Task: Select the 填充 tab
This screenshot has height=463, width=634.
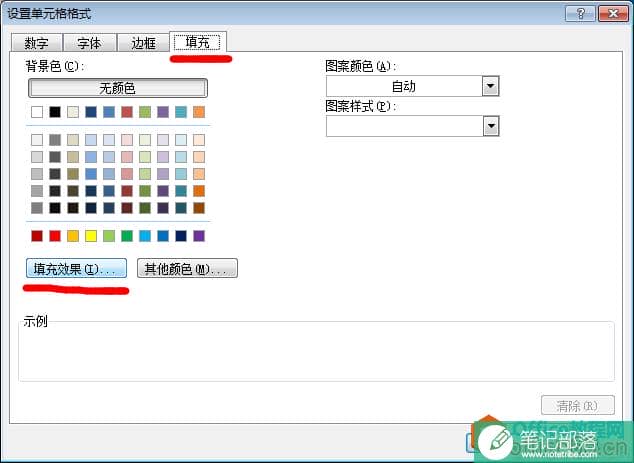Action: [197, 42]
